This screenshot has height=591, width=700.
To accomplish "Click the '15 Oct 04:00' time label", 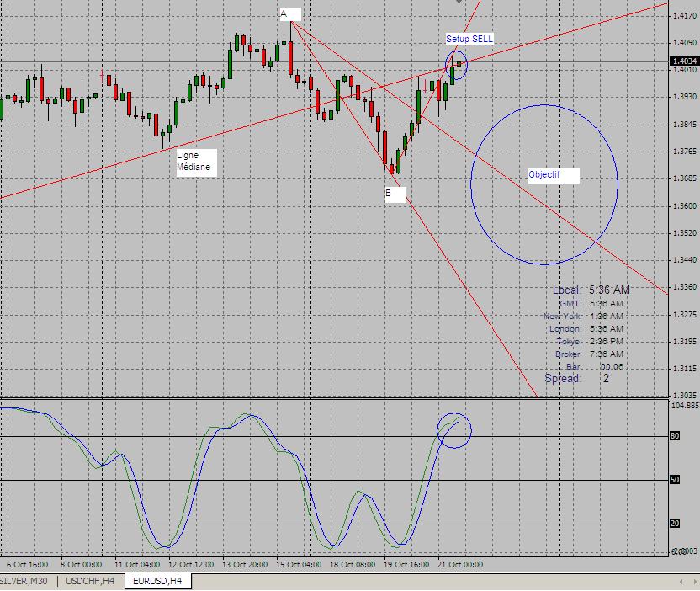I will coord(299,565).
